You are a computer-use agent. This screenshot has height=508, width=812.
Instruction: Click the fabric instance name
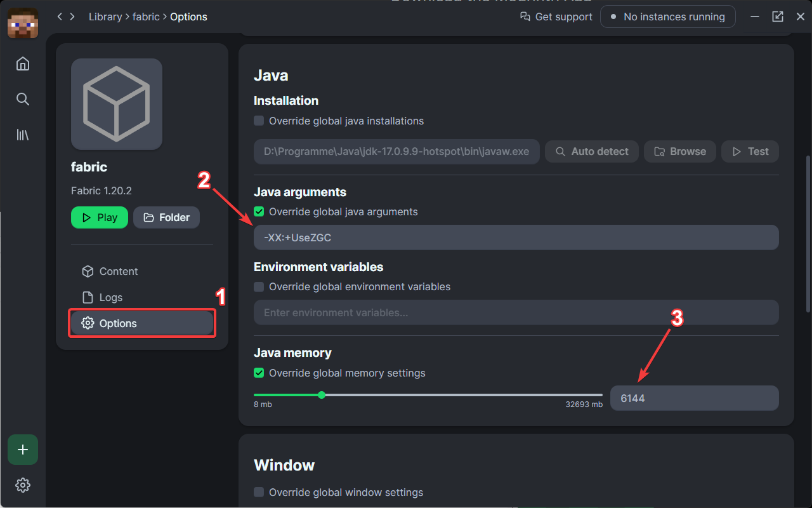point(89,167)
